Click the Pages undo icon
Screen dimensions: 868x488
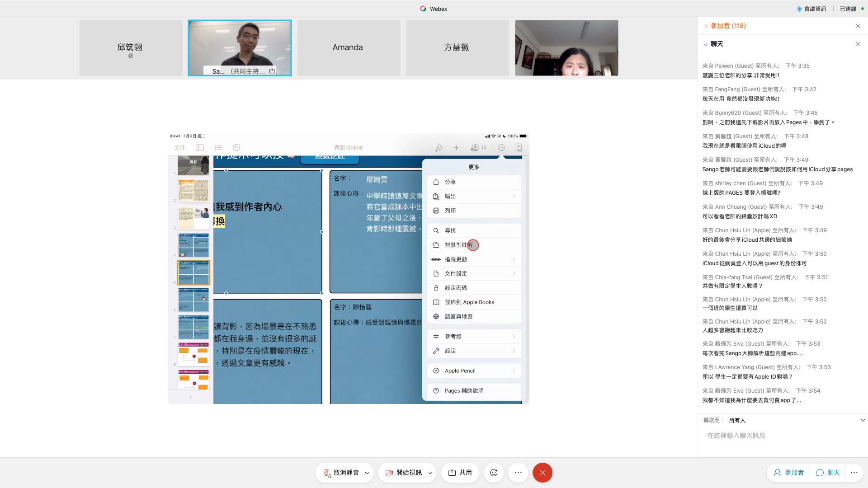click(236, 148)
